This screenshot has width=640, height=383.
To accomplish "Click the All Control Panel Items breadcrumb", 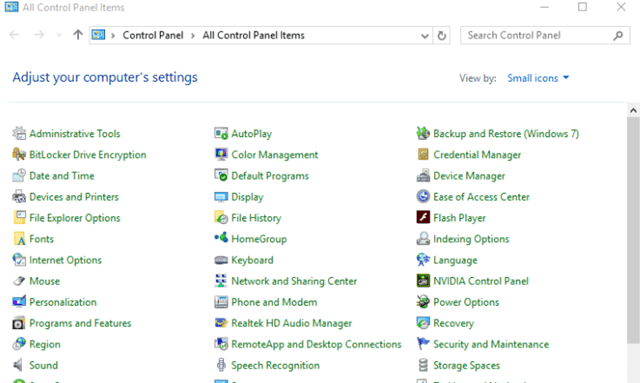I will click(x=253, y=36).
